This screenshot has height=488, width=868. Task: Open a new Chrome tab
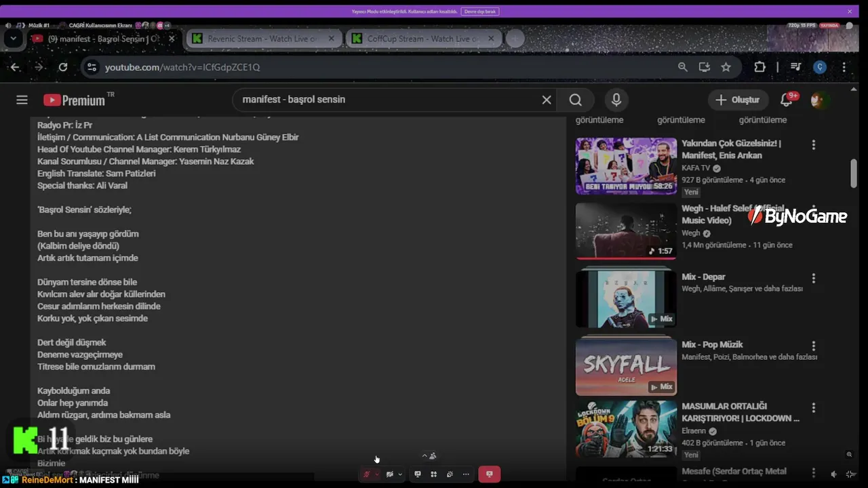coord(515,39)
